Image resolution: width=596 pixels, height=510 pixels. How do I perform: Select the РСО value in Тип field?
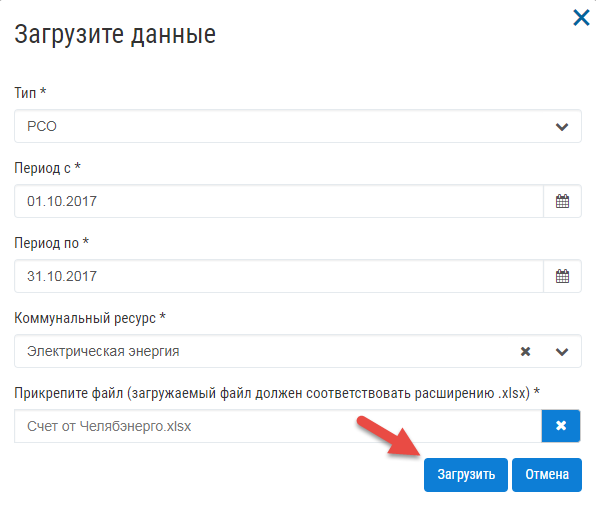[42, 126]
